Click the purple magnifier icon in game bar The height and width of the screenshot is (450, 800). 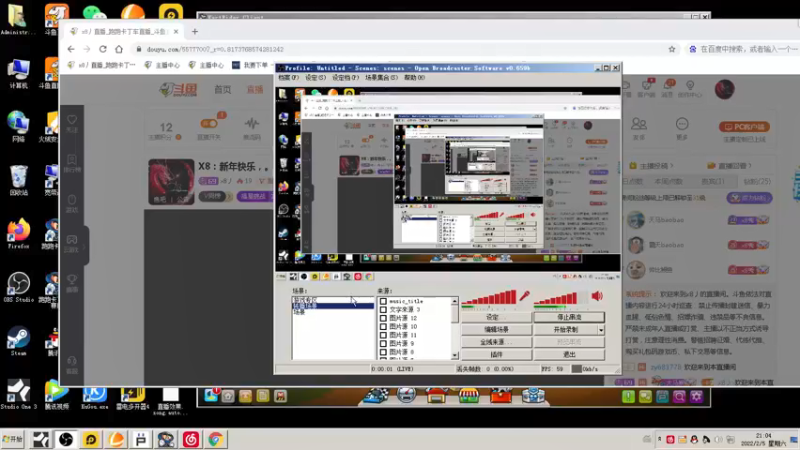click(679, 396)
